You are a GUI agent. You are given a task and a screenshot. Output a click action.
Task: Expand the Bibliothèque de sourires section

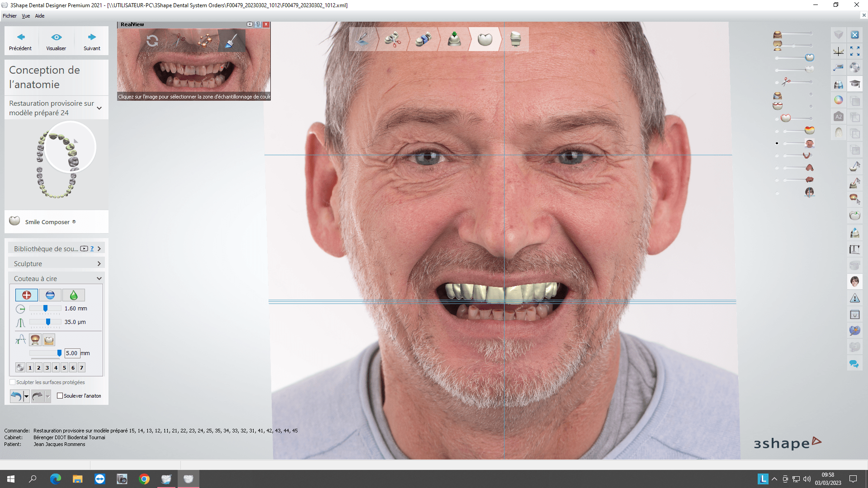[99, 249]
